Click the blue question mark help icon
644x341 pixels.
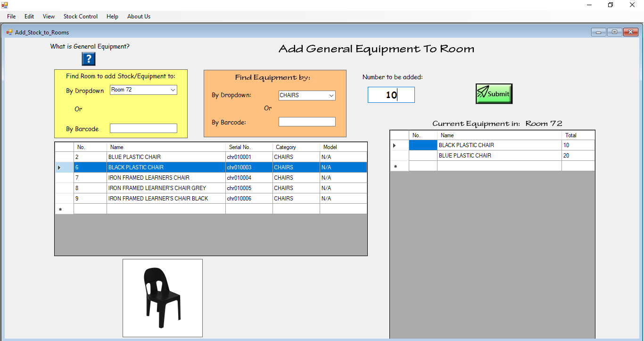89,59
